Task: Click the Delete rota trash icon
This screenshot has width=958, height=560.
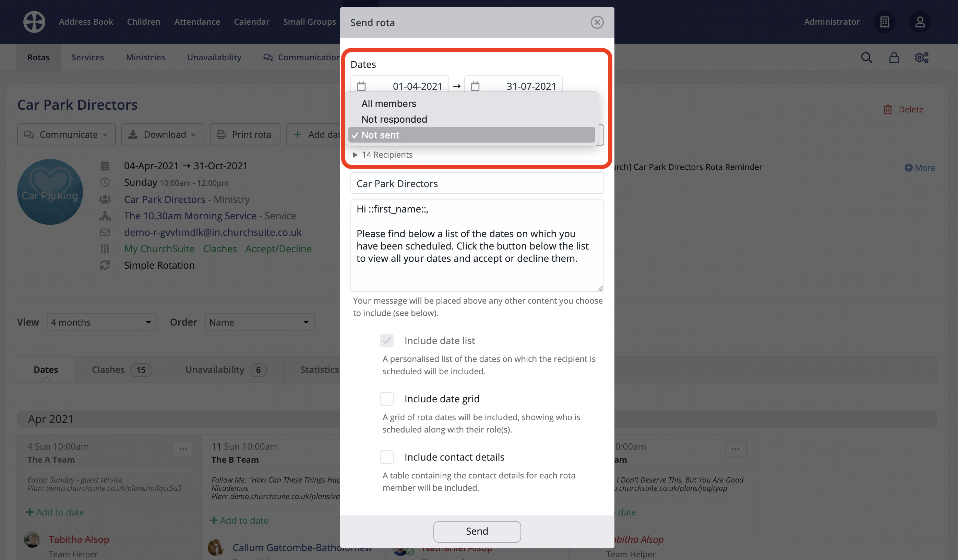Action: coord(888,109)
